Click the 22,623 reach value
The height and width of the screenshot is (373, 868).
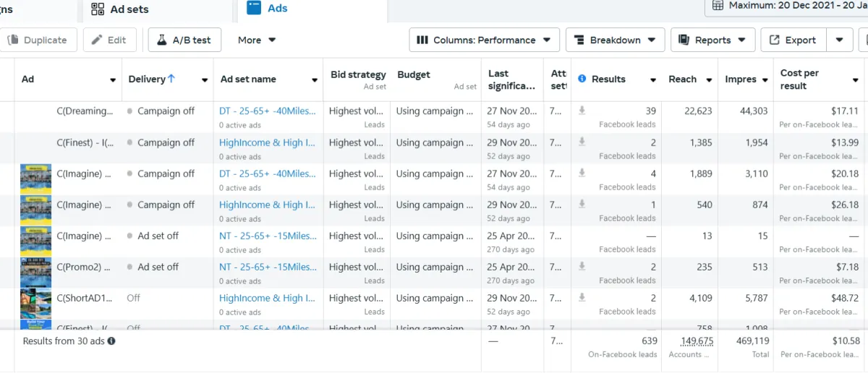[697, 111]
